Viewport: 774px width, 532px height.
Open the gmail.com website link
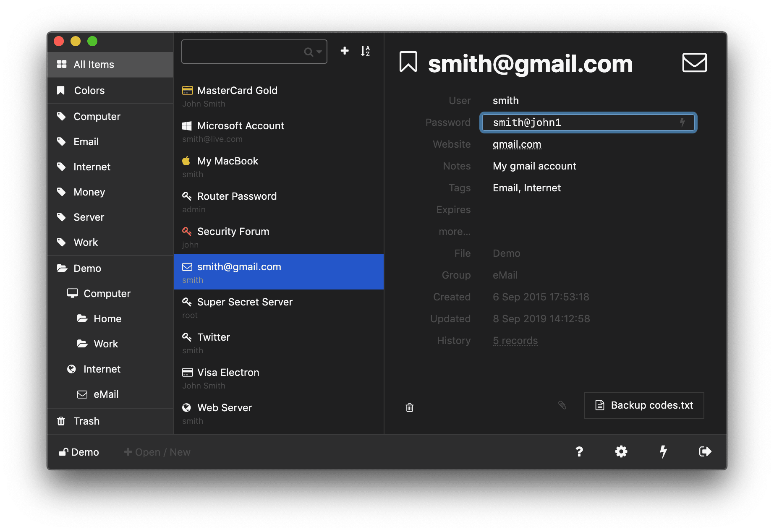point(517,144)
